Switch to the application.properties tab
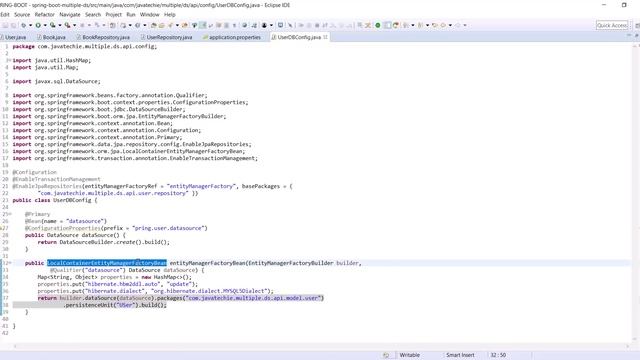 tap(232, 37)
